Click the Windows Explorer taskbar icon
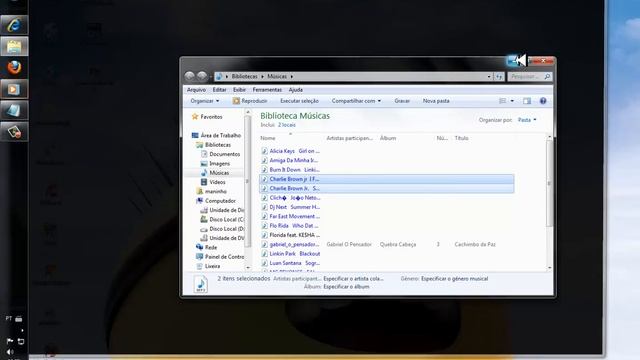The height and width of the screenshot is (360, 640). 14,46
